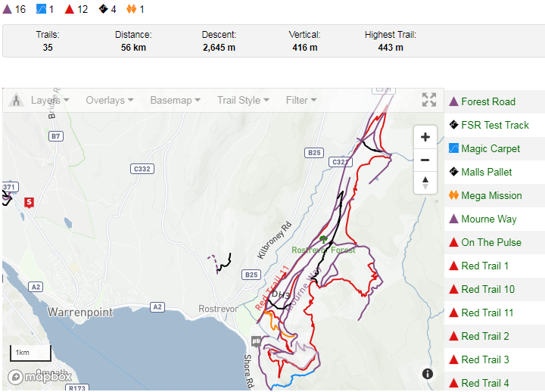This screenshot has width=545, height=392.
Task: Open the Layers dropdown
Action: point(50,100)
